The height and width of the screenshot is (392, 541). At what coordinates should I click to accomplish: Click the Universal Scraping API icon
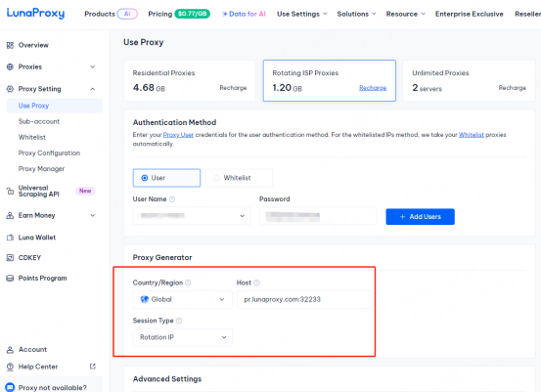10,191
